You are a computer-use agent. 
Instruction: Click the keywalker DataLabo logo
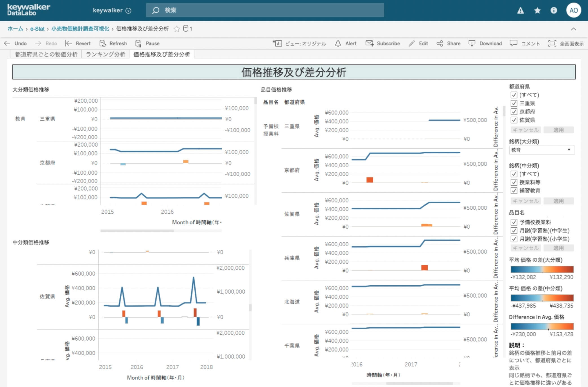pos(28,10)
